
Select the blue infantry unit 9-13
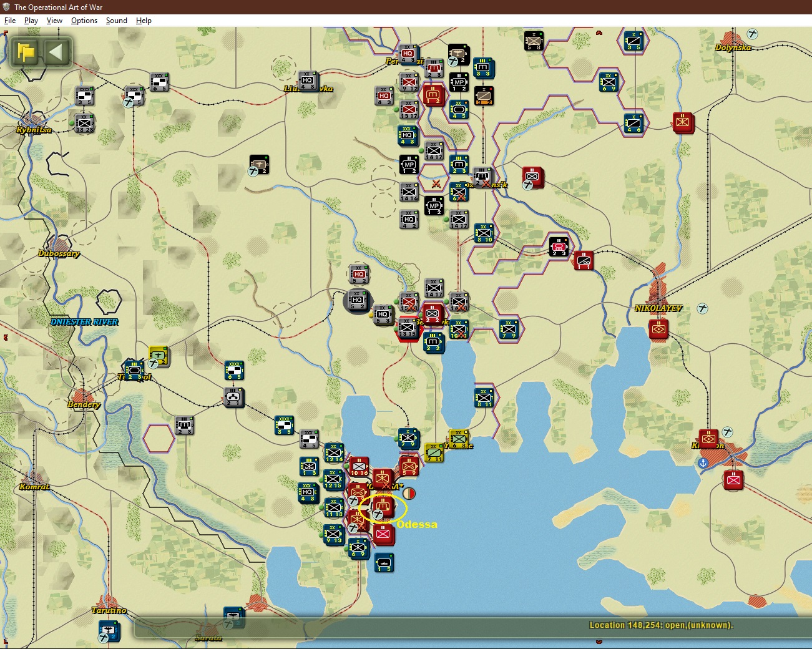[x=333, y=534]
